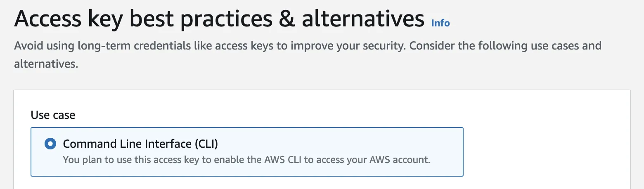Click the CLI option's description text
This screenshot has width=644, height=189.
246,159
